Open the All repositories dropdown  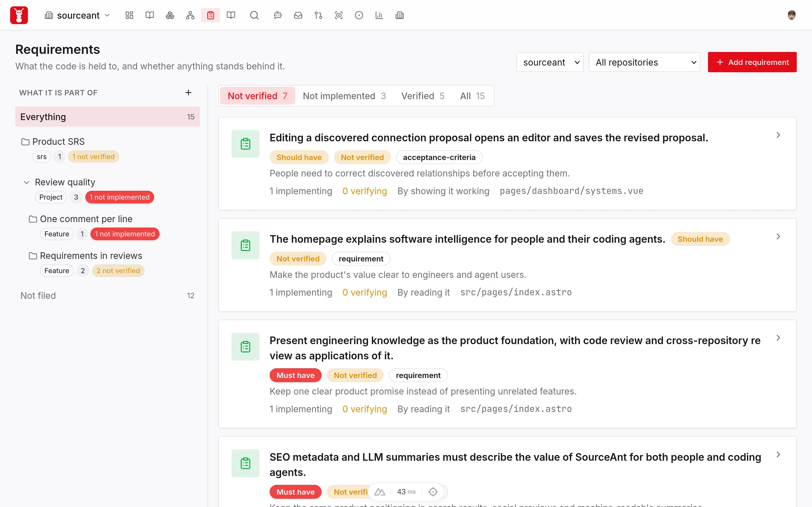[644, 62]
